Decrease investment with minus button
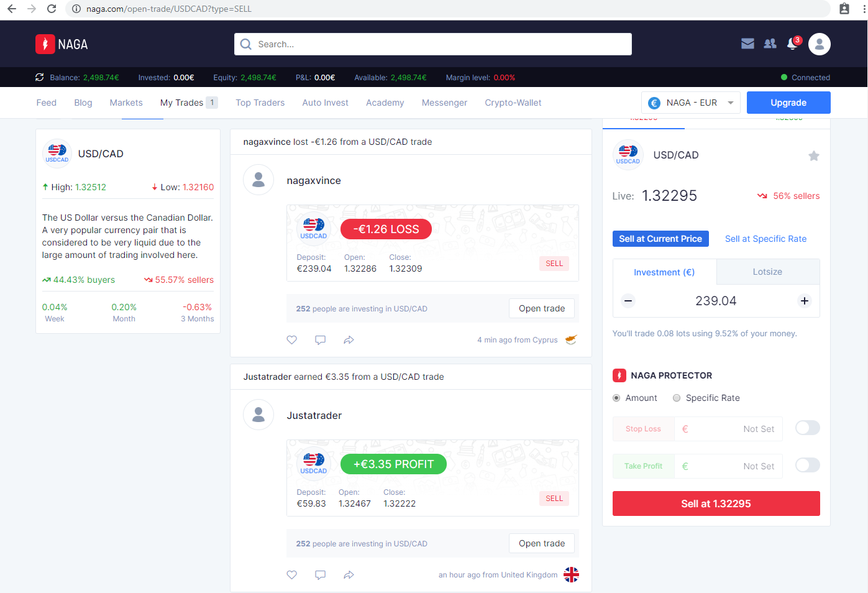The image size is (868, 593). coord(628,301)
